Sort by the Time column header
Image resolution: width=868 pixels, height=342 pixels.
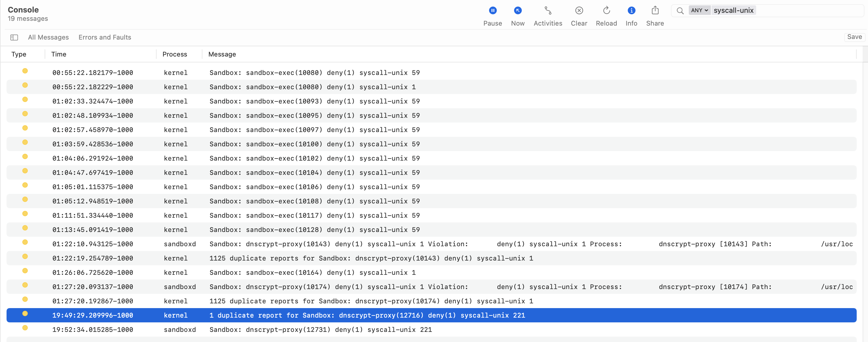(x=59, y=54)
